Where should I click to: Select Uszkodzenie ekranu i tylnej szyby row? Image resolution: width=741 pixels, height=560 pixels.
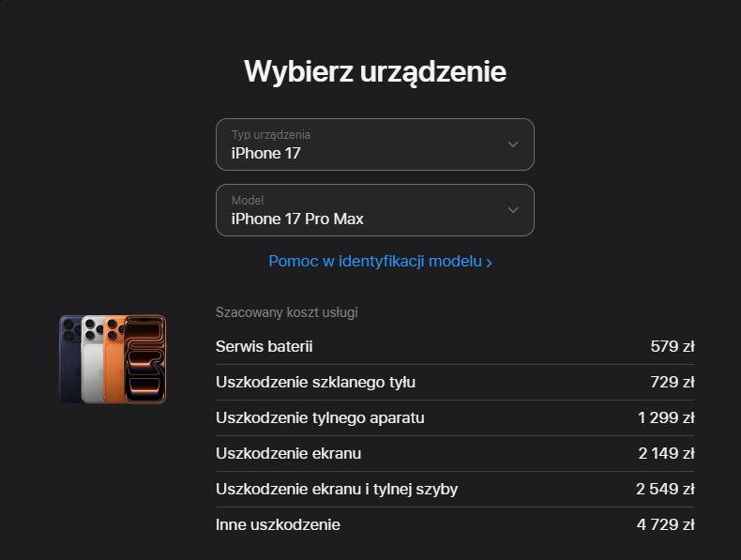[455, 489]
